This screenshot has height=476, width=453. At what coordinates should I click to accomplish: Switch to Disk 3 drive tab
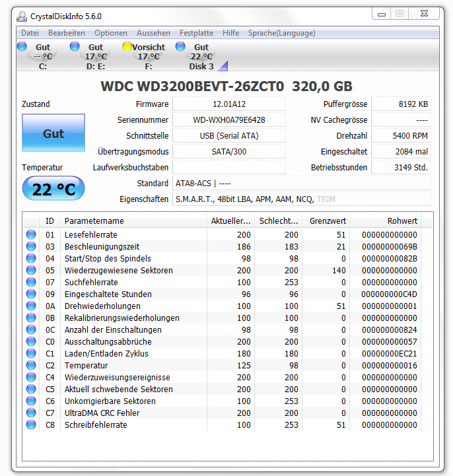(201, 57)
